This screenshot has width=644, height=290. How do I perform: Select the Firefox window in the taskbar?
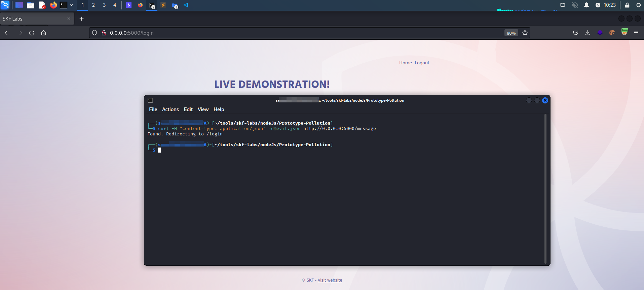[x=140, y=5]
